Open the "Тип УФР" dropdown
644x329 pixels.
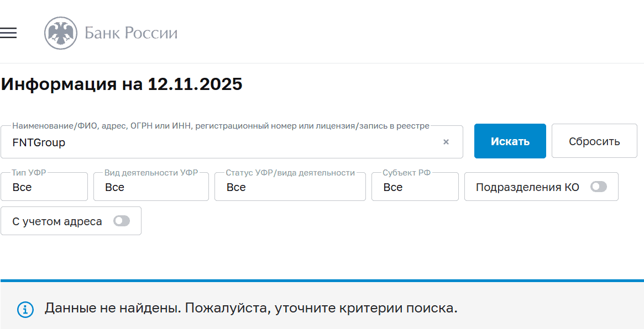[x=44, y=187]
